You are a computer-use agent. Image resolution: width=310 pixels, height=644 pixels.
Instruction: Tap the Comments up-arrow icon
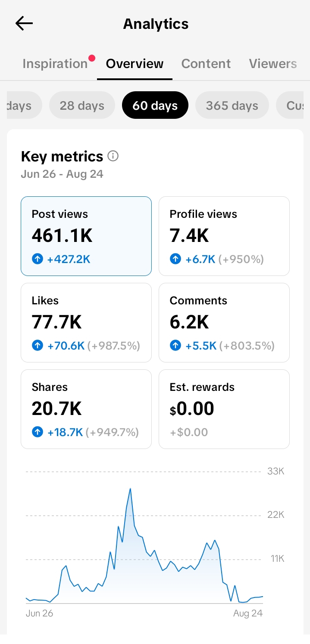click(x=175, y=346)
